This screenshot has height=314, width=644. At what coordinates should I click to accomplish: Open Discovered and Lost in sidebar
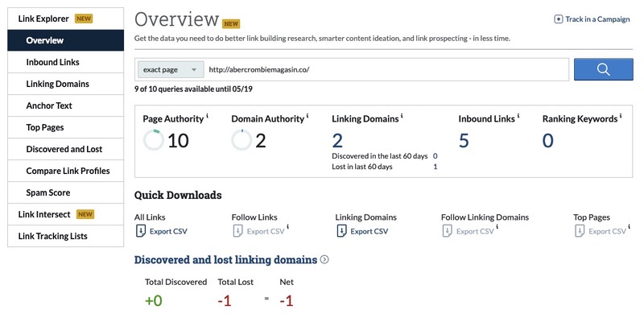click(x=66, y=149)
